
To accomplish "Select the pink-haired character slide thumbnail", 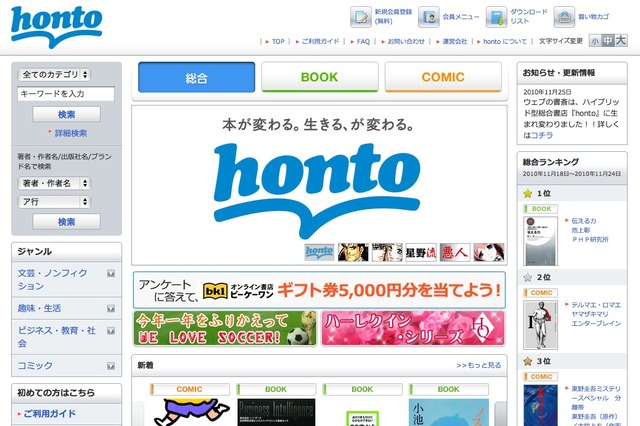I will (489, 252).
